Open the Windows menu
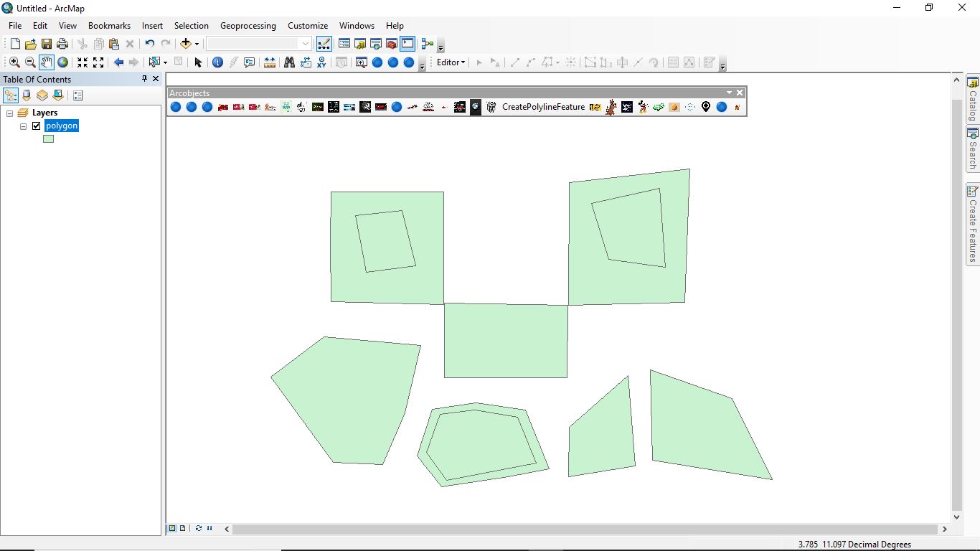The image size is (980, 551). [x=357, y=25]
